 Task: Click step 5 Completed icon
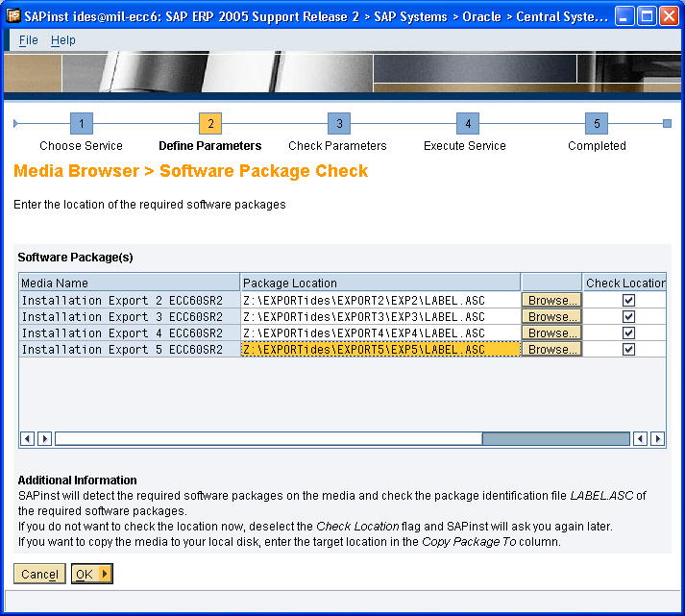click(x=597, y=124)
